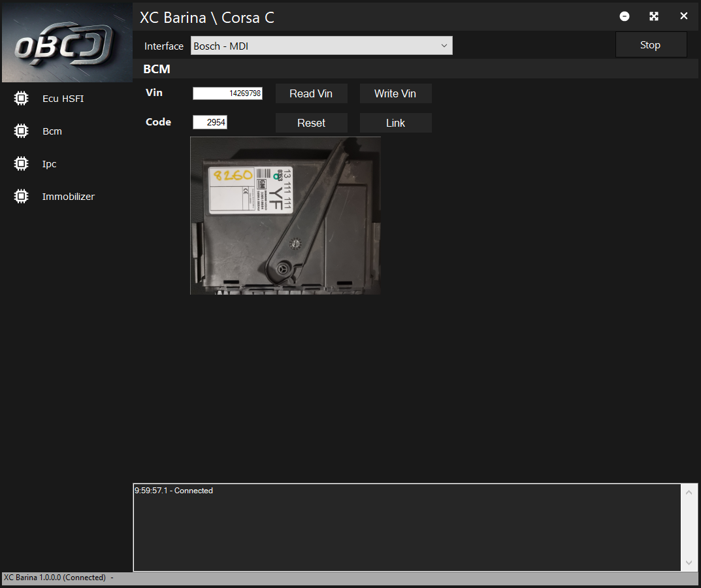This screenshot has height=588, width=701.
Task: Close the XC Barina window
Action: (684, 16)
